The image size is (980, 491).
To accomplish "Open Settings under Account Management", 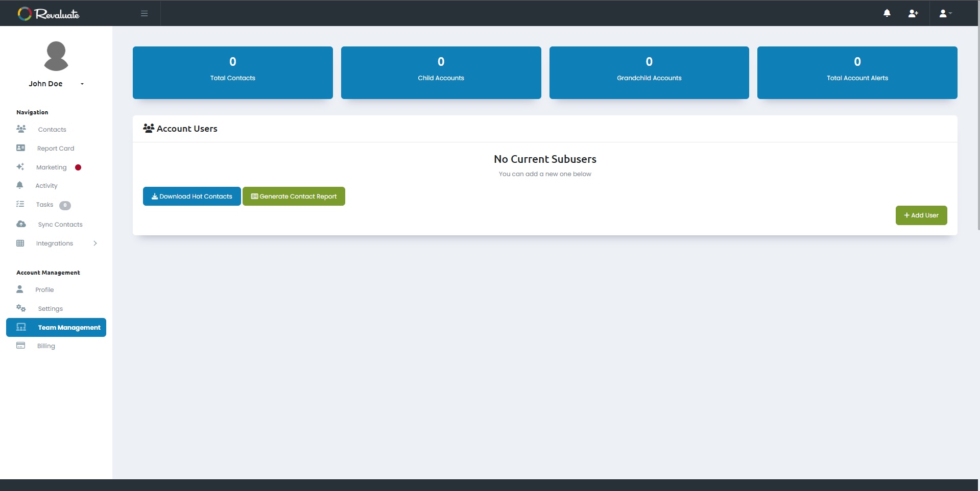I will [51, 309].
